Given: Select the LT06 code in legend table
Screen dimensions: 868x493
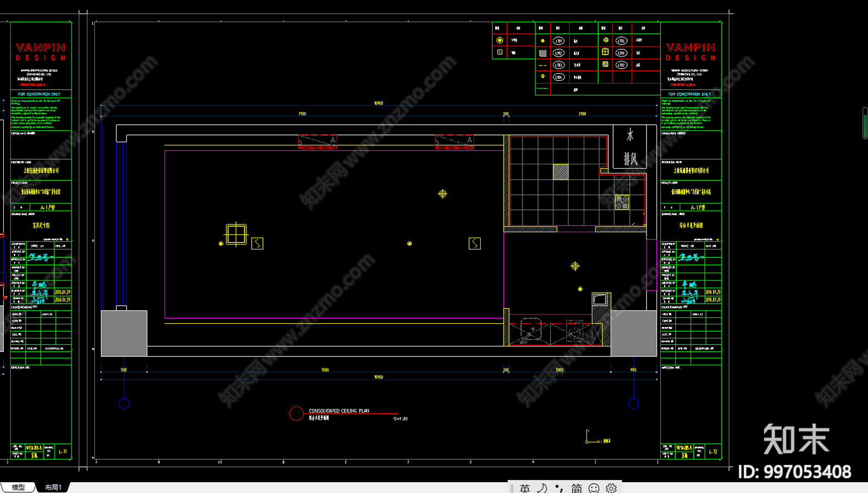Looking at the screenshot, I should [x=622, y=53].
